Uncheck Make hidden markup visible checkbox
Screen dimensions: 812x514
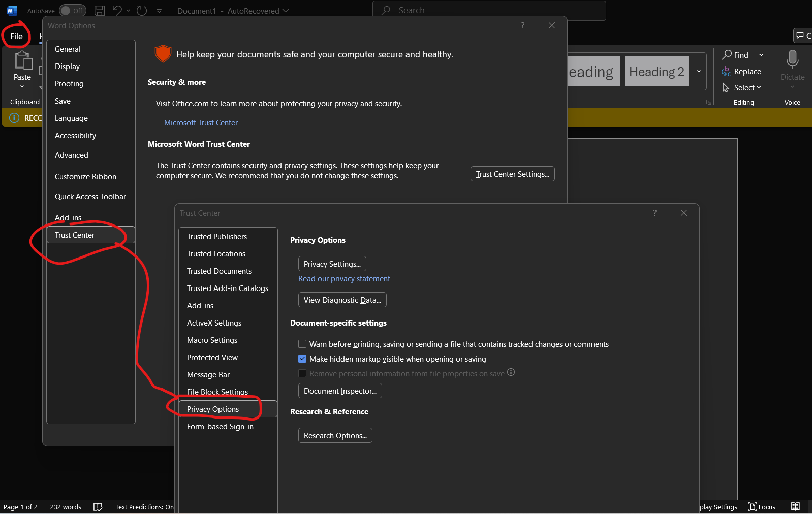click(x=302, y=359)
